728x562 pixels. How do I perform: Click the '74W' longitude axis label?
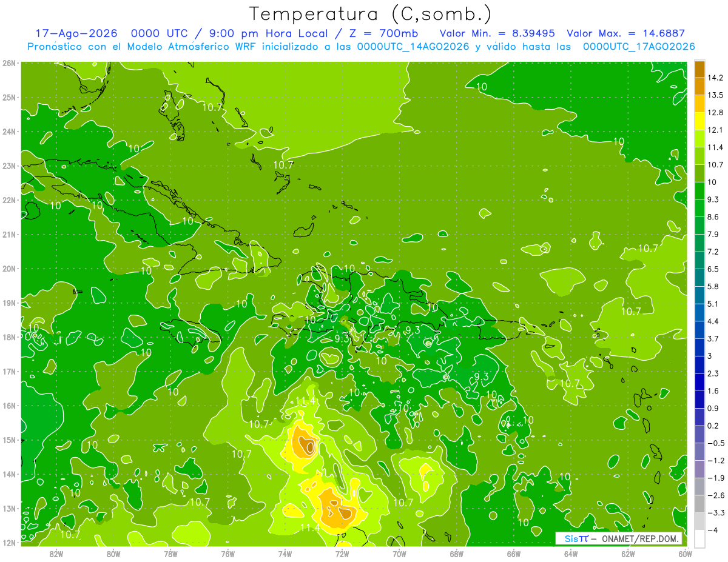pos(285,554)
